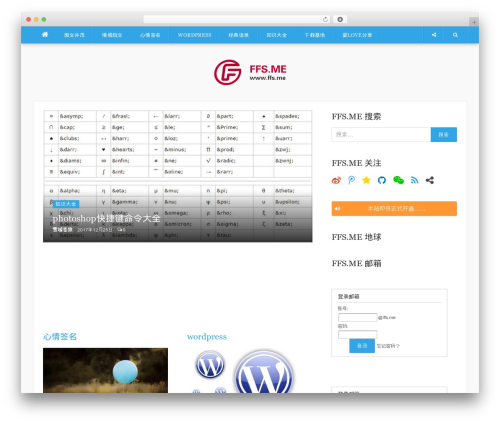The height and width of the screenshot is (423, 500).
Task: Click the black share icon in sidebar
Action: (430, 180)
